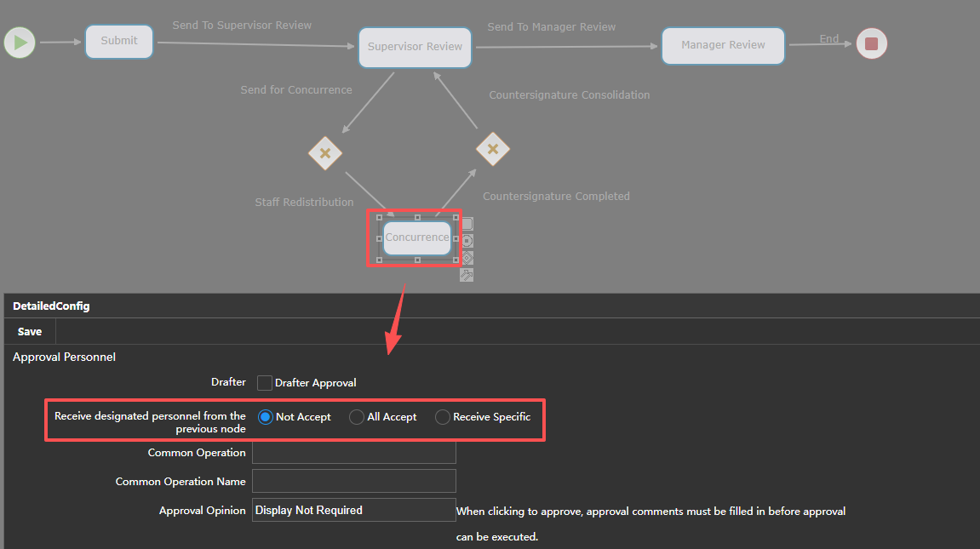Click the Save button
Image resolution: width=980 pixels, height=549 pixels.
point(30,331)
